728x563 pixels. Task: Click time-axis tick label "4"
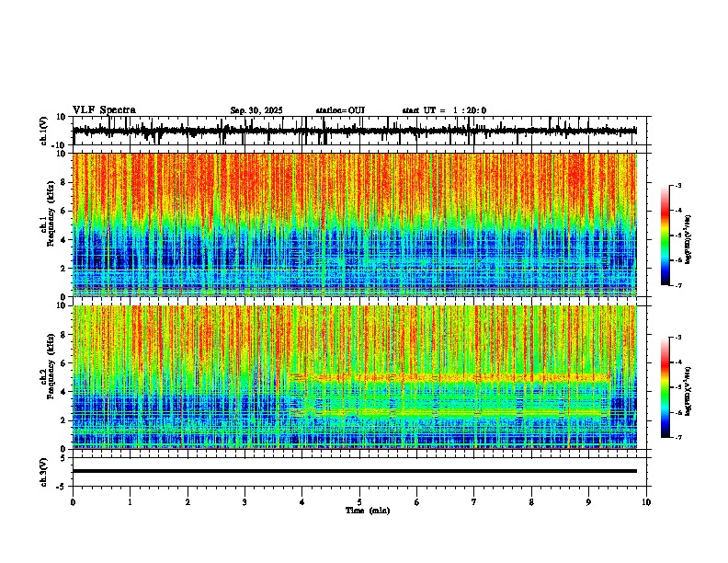[301, 502]
